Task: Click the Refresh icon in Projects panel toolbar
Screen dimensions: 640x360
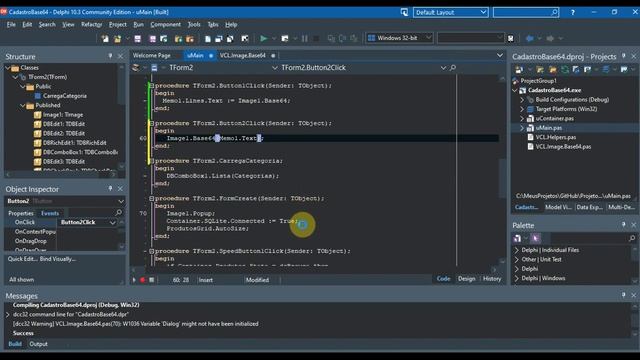Action: click(x=564, y=70)
